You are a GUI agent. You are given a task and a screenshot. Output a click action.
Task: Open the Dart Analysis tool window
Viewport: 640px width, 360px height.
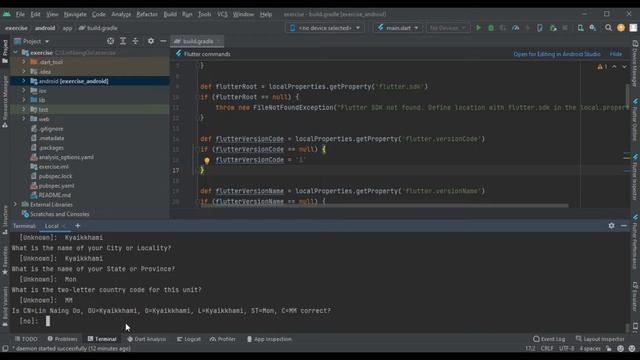pos(147,339)
